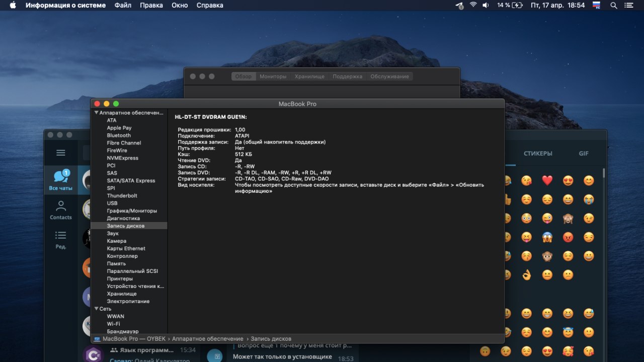The width and height of the screenshot is (644, 362).
Task: Pick the halo angel face emoji
Action: click(568, 332)
